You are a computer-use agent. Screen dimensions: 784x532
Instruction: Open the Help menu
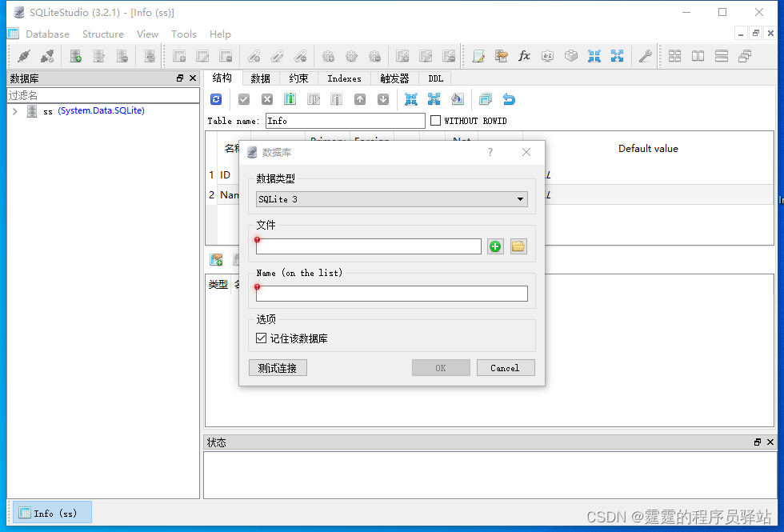tap(220, 34)
